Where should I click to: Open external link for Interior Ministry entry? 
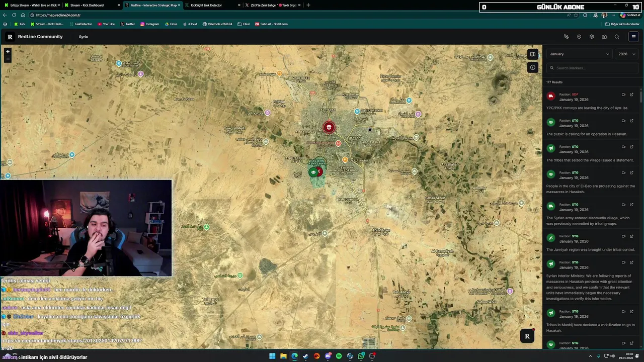coord(631,262)
